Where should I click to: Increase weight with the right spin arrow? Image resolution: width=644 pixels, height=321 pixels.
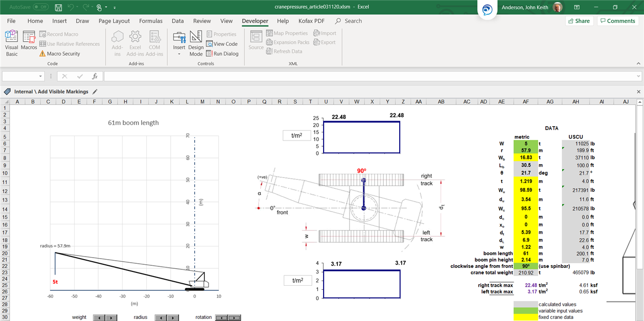pyautogui.click(x=112, y=317)
